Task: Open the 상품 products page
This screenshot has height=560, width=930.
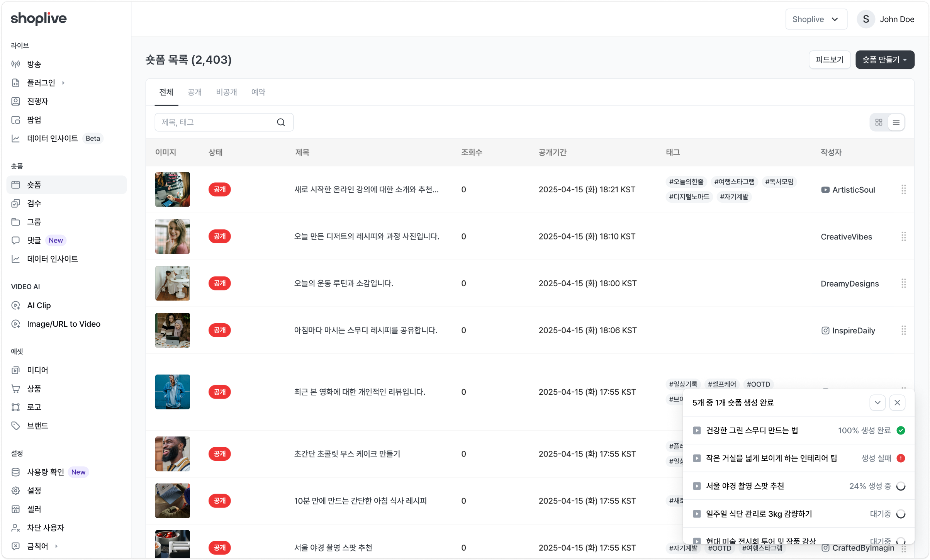Action: point(66,389)
